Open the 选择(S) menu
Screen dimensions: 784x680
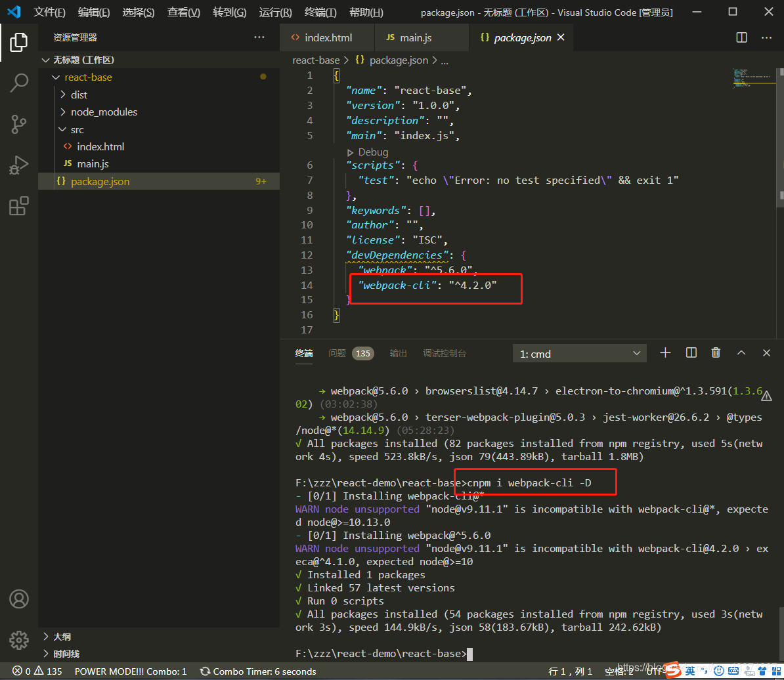click(139, 12)
